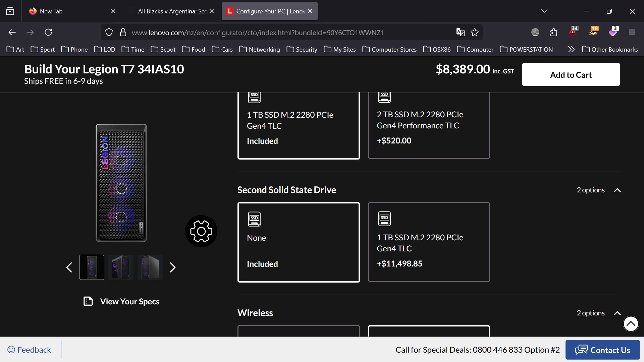Choose None for Second Solid State Drive
This screenshot has height=362, width=644.
pos(298,242)
